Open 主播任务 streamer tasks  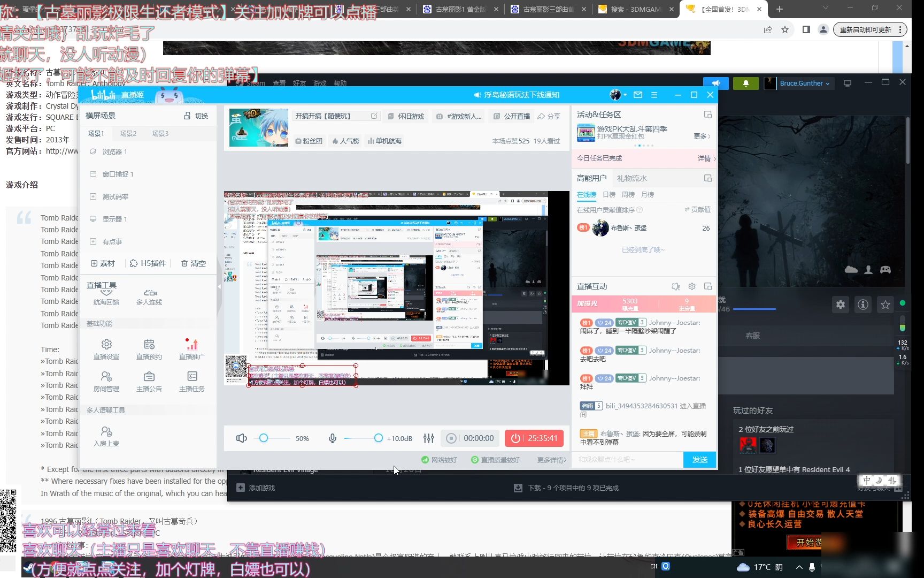pos(192,382)
